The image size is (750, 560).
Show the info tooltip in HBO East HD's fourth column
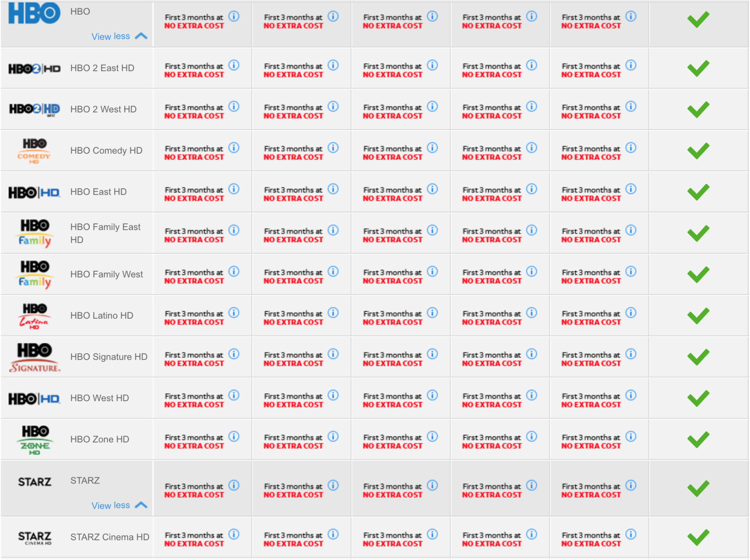click(x=531, y=189)
